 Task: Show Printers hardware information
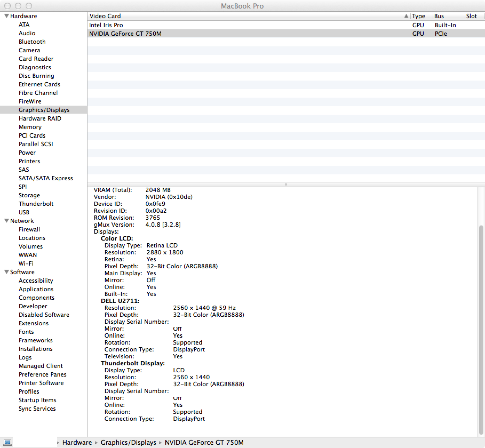[x=29, y=161]
